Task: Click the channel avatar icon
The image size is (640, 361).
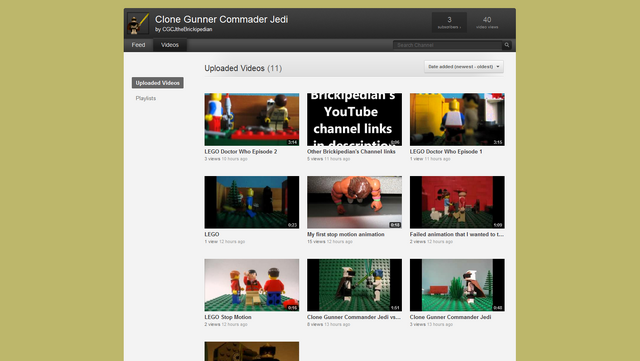Action: (138, 24)
